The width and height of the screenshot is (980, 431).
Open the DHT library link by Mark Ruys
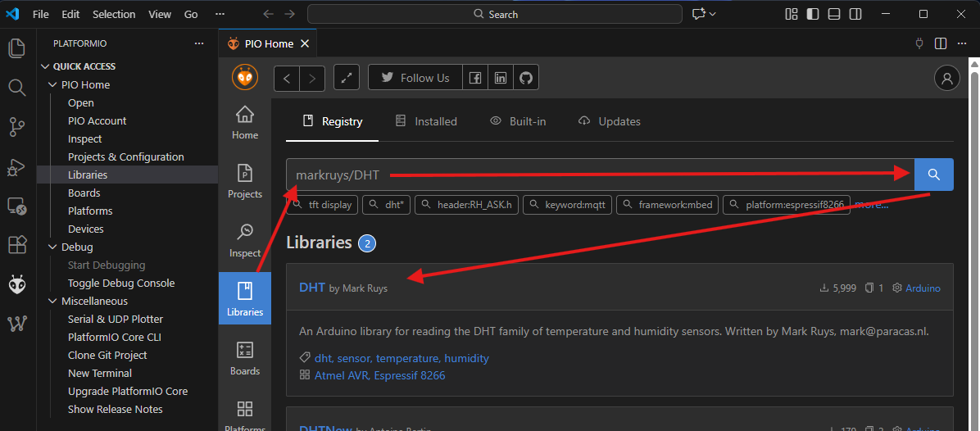tap(312, 288)
